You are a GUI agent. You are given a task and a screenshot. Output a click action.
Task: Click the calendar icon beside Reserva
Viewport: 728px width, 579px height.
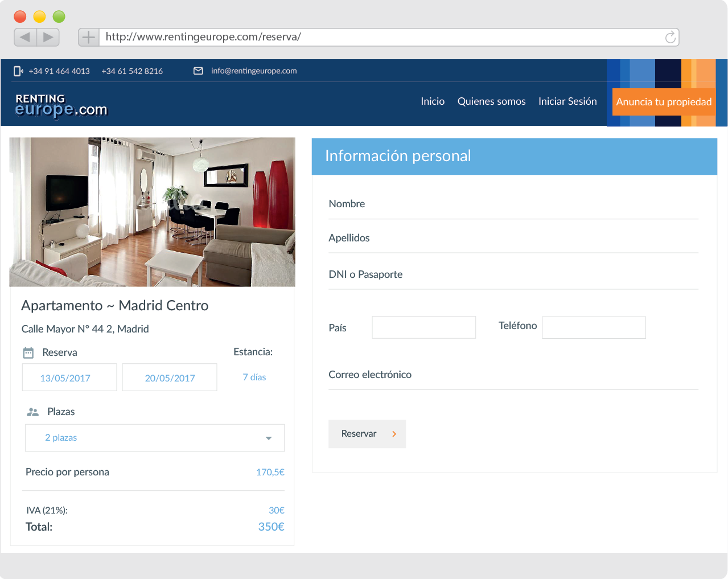point(28,353)
